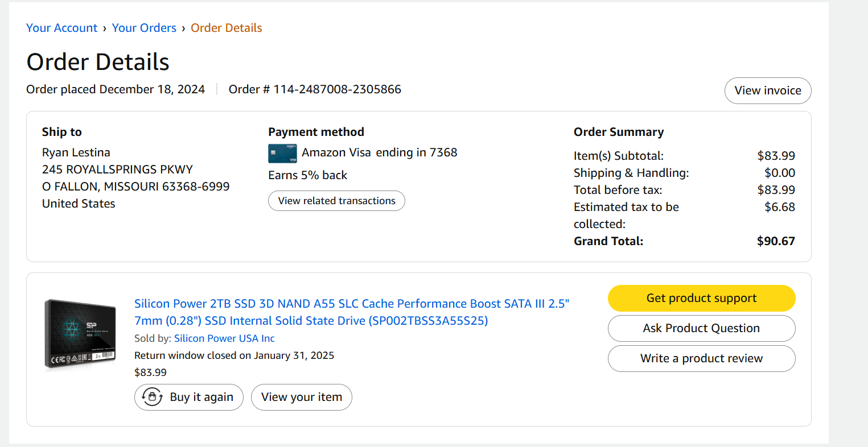Screen dimensions: 868x447
Task: Select Ask Product Question
Action: pyautogui.click(x=701, y=328)
